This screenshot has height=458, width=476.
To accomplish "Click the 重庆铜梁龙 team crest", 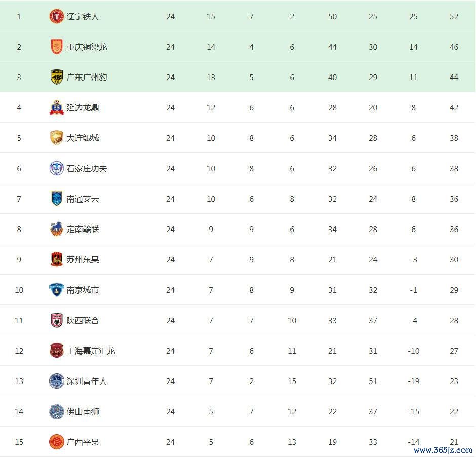I will click(x=56, y=47).
